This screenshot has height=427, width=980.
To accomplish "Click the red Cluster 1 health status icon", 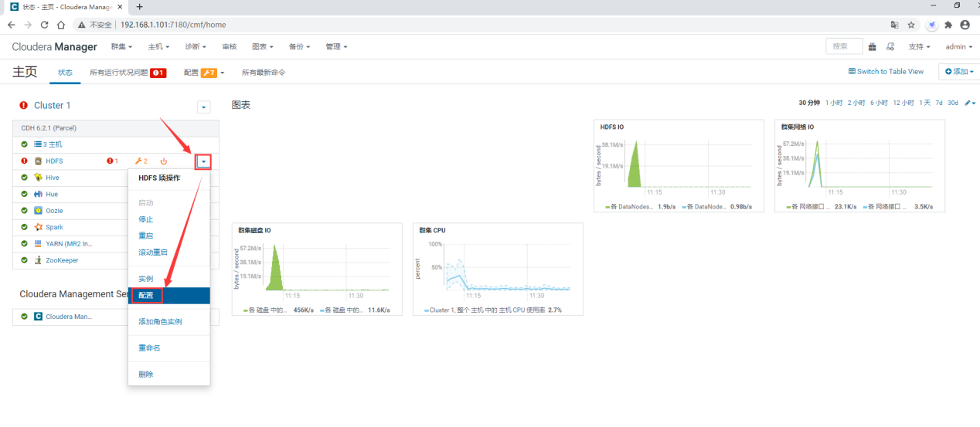I will [x=24, y=106].
